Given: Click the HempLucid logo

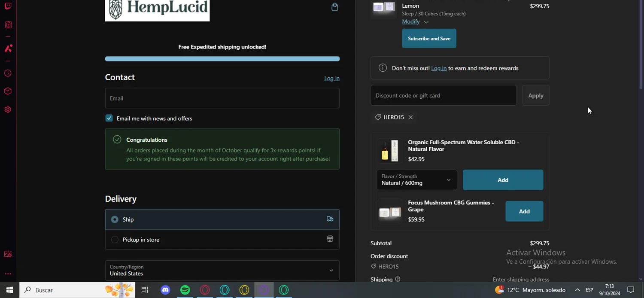Looking at the screenshot, I should click(157, 10).
